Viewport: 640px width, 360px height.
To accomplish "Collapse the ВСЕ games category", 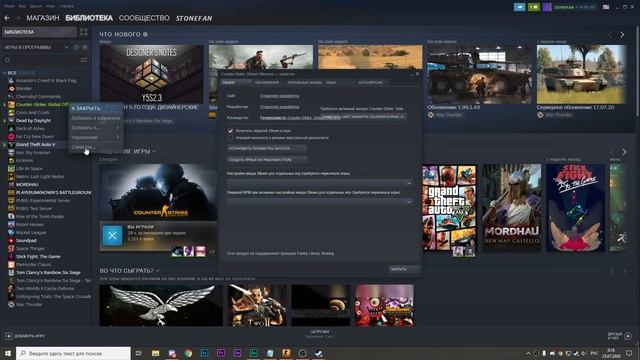I will coord(4,73).
